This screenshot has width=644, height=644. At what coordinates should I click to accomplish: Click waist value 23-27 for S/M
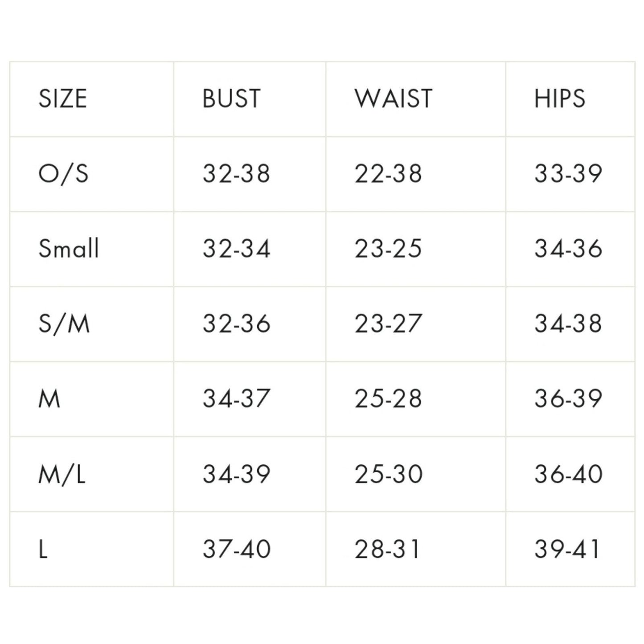click(x=388, y=324)
